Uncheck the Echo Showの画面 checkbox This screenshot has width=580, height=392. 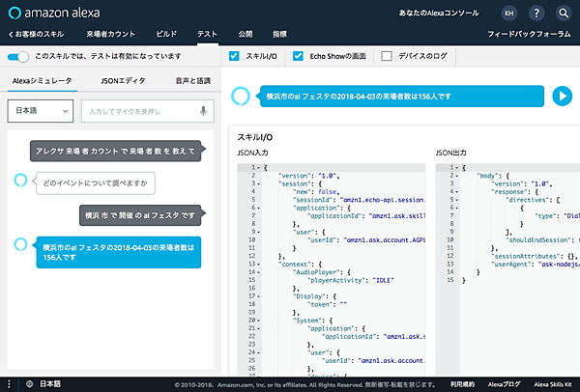click(x=299, y=57)
